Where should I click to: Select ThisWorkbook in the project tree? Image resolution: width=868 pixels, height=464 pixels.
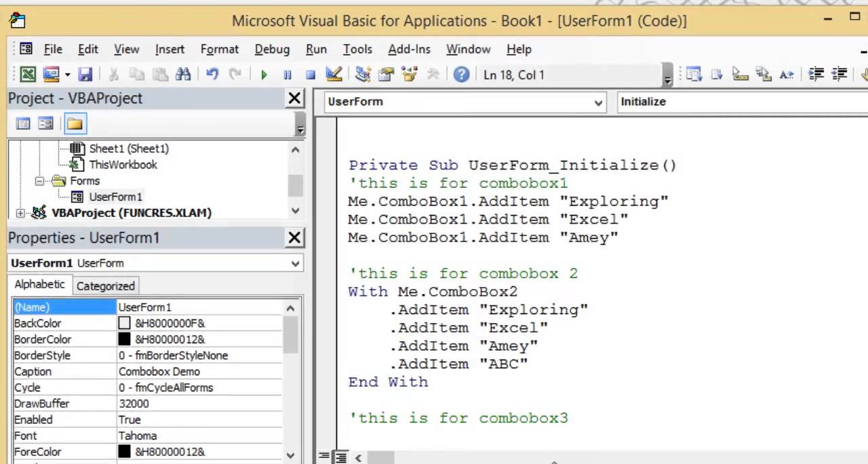coord(123,165)
